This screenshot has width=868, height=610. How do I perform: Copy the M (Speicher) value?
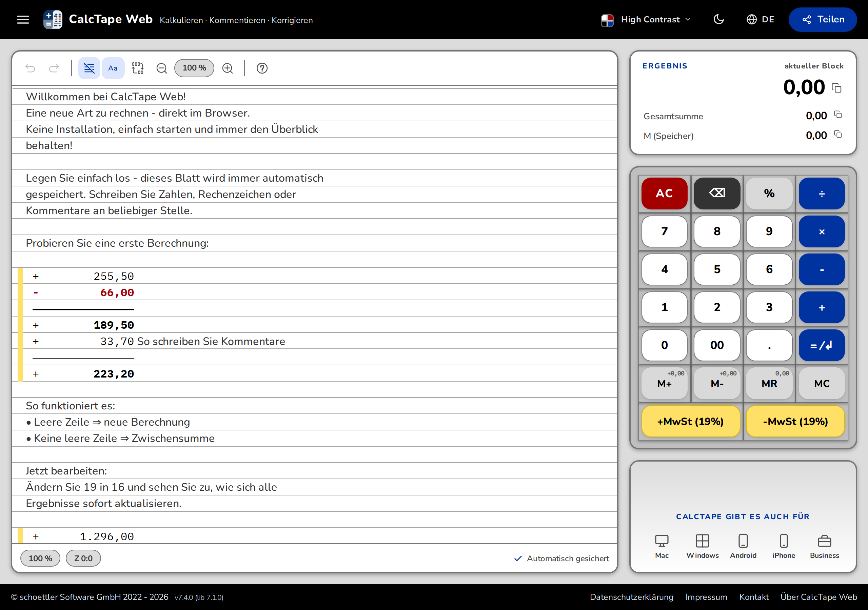[x=838, y=134]
